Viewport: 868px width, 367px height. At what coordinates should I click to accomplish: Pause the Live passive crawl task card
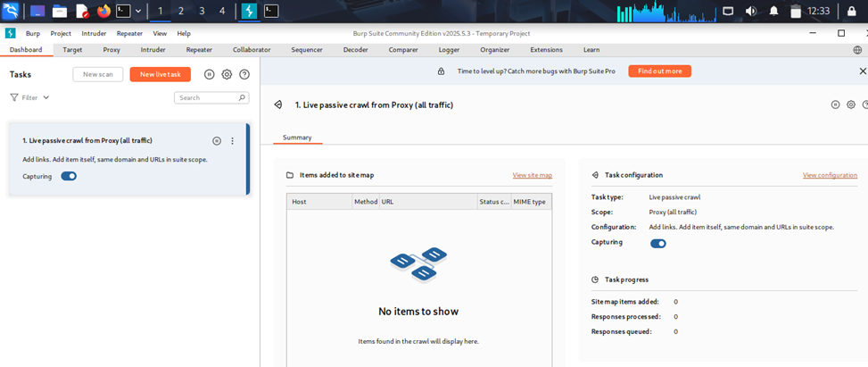coord(217,141)
